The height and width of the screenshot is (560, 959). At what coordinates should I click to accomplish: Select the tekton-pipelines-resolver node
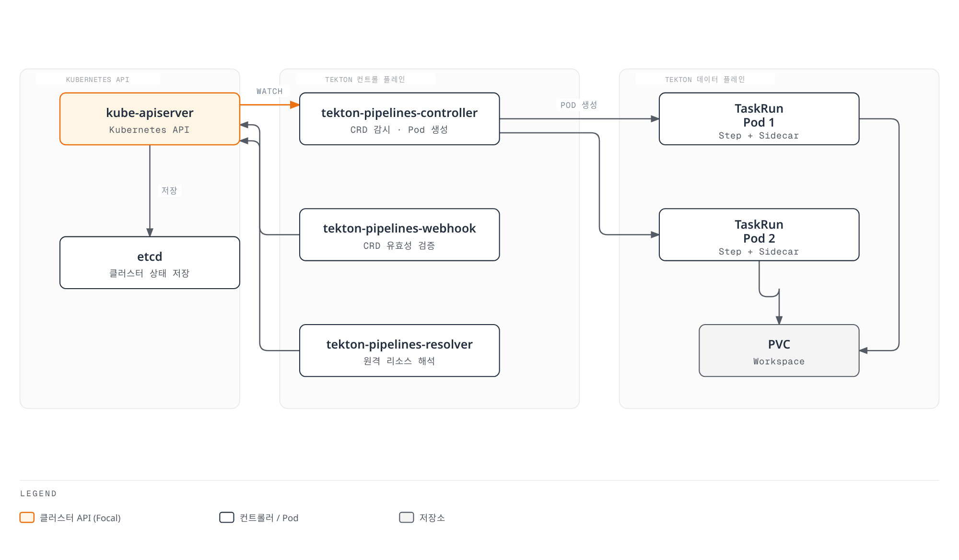(399, 351)
